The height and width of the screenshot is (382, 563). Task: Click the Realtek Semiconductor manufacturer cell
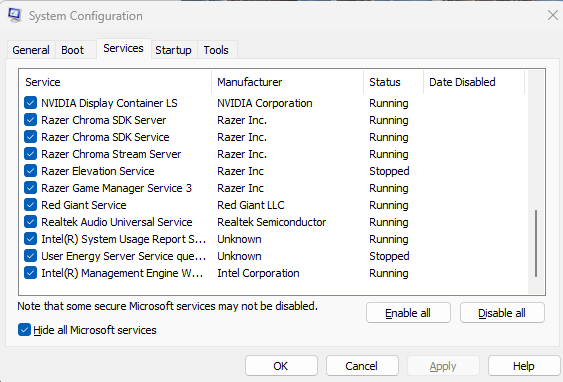tap(271, 222)
